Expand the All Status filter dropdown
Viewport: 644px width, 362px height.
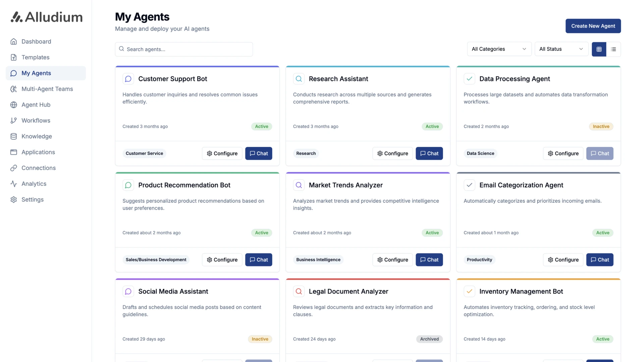(561, 49)
